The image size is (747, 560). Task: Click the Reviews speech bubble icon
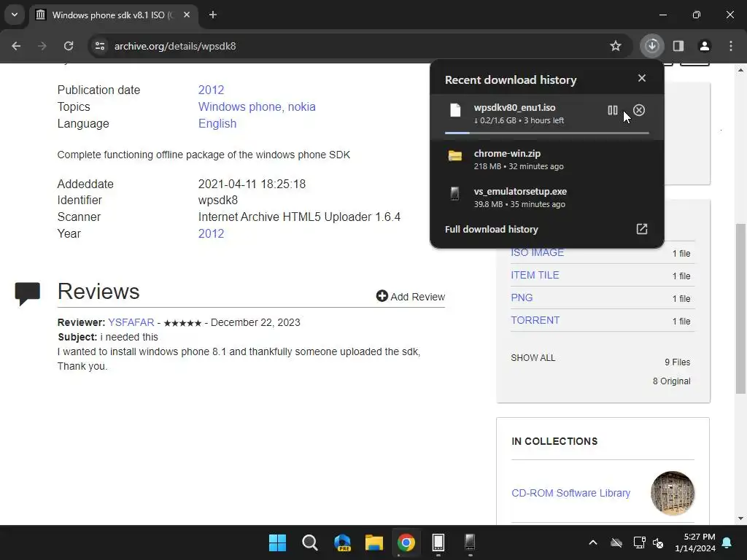tap(28, 293)
